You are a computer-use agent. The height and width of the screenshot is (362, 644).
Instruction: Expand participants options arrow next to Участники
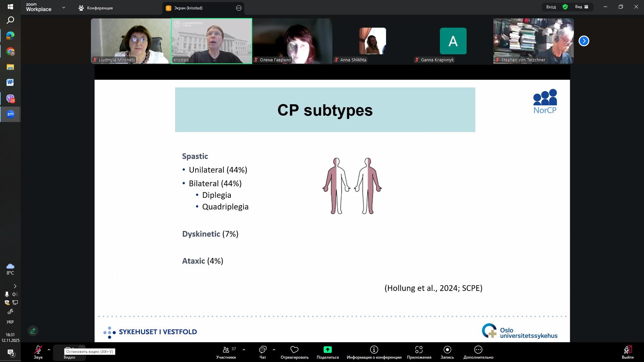pos(244,350)
